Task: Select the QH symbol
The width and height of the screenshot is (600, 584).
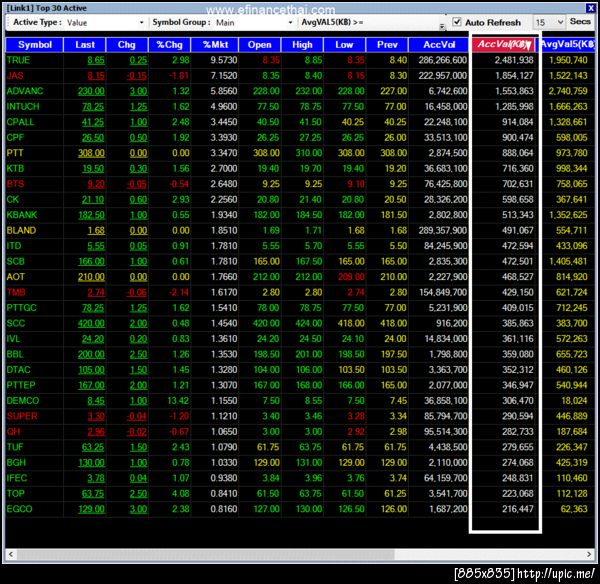Action: [x=13, y=432]
